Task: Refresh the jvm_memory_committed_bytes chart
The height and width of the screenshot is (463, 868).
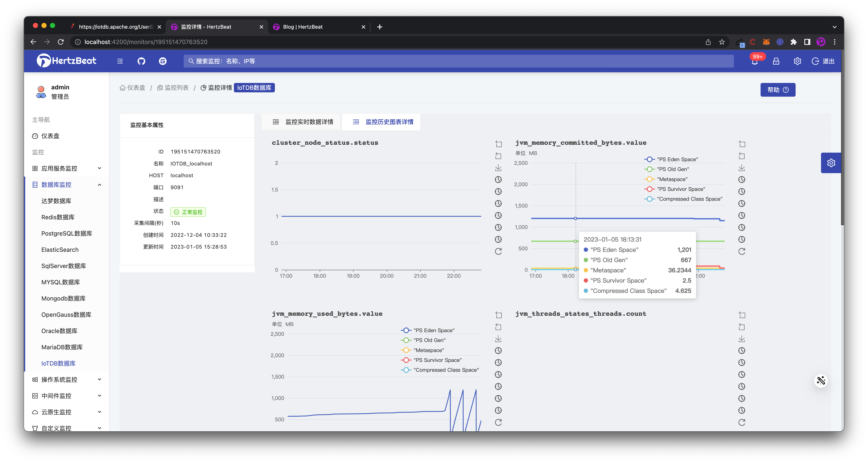Action: tap(742, 251)
